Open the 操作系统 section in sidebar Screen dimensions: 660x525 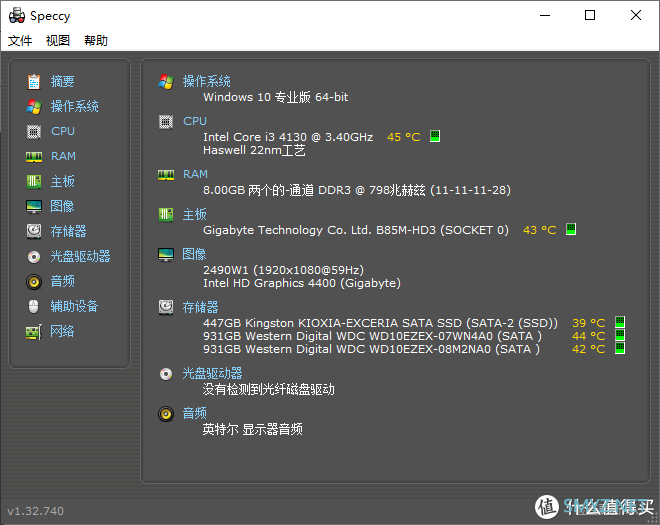click(x=75, y=106)
